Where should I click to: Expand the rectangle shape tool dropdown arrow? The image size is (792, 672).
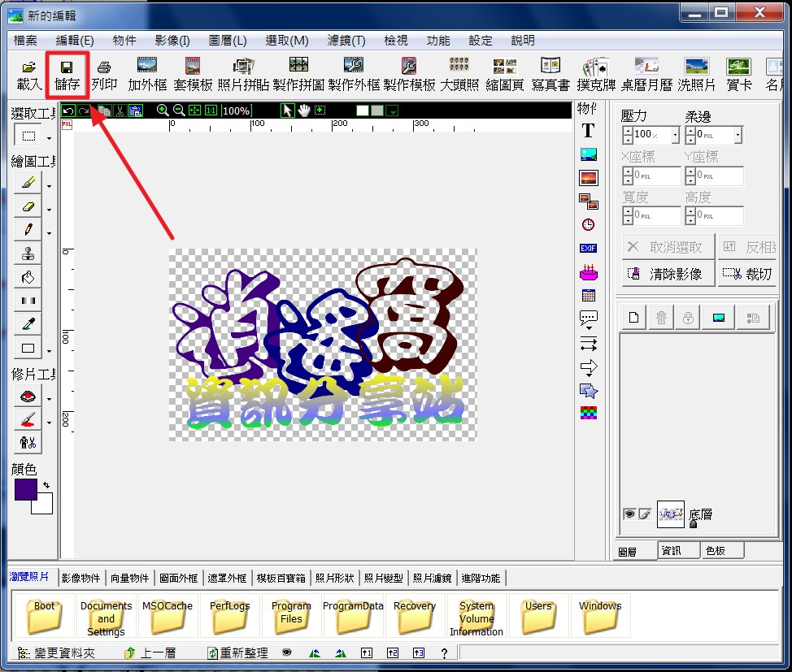coord(49,351)
